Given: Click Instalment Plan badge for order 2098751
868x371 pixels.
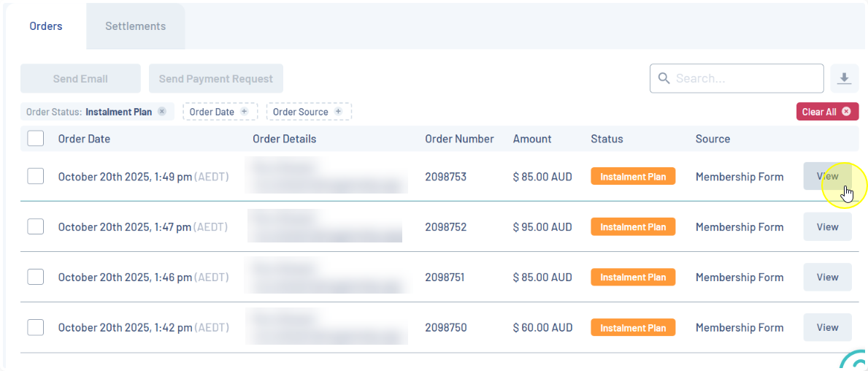Looking at the screenshot, I should pyautogui.click(x=633, y=277).
